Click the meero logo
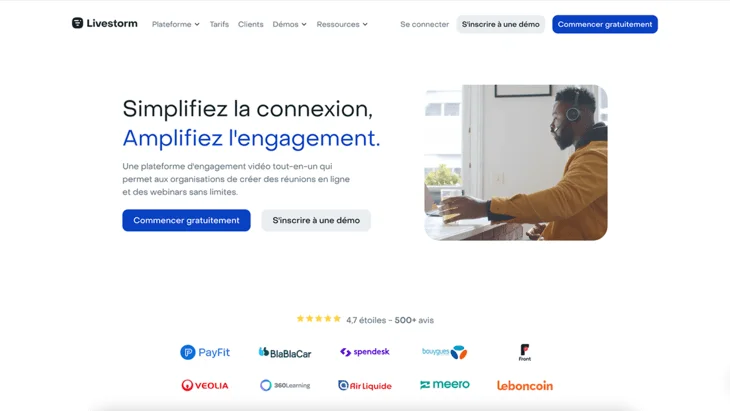The width and height of the screenshot is (730, 411). click(445, 384)
